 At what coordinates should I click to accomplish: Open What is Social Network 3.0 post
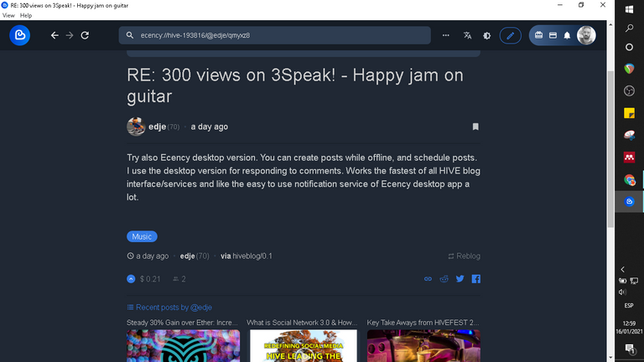tap(302, 323)
